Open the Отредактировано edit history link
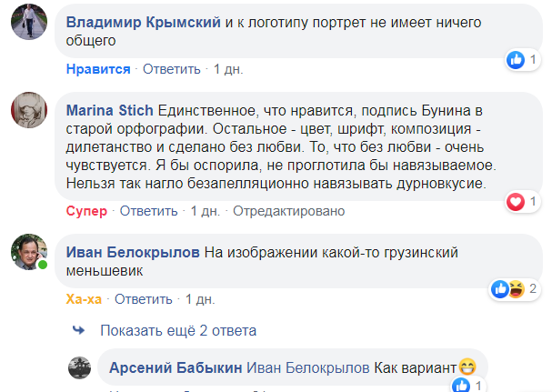The width and height of the screenshot is (552, 392). click(x=288, y=211)
